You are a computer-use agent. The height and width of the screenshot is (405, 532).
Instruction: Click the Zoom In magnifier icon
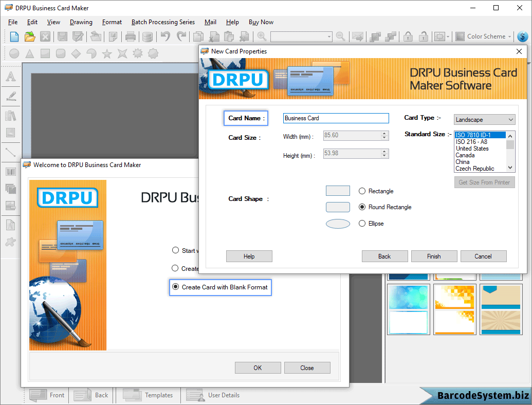click(x=262, y=36)
